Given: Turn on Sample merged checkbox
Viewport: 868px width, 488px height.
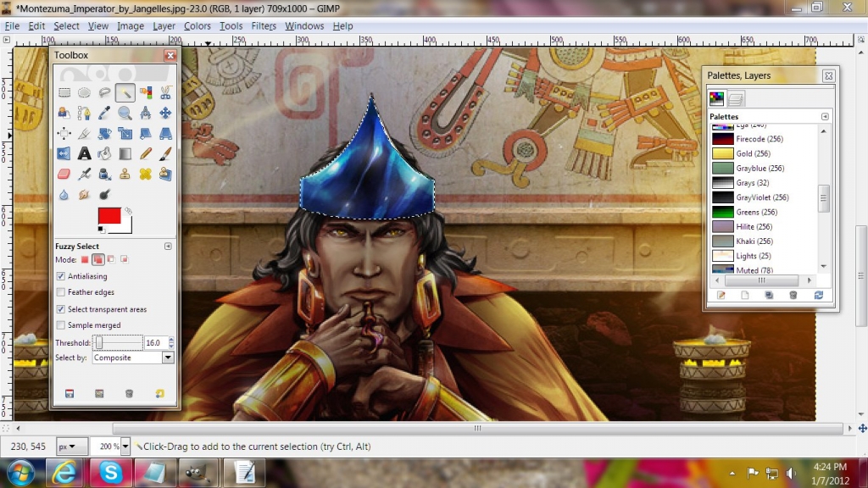Looking at the screenshot, I should (x=61, y=325).
